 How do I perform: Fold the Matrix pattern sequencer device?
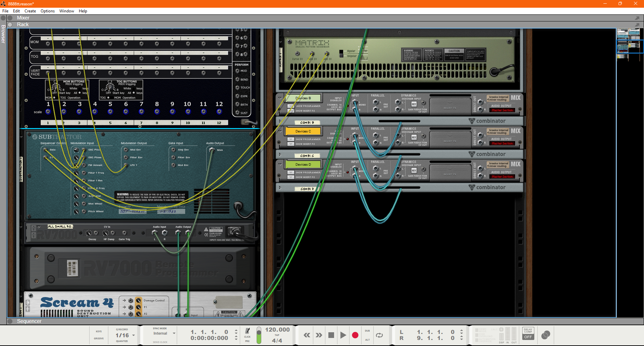tap(281, 42)
